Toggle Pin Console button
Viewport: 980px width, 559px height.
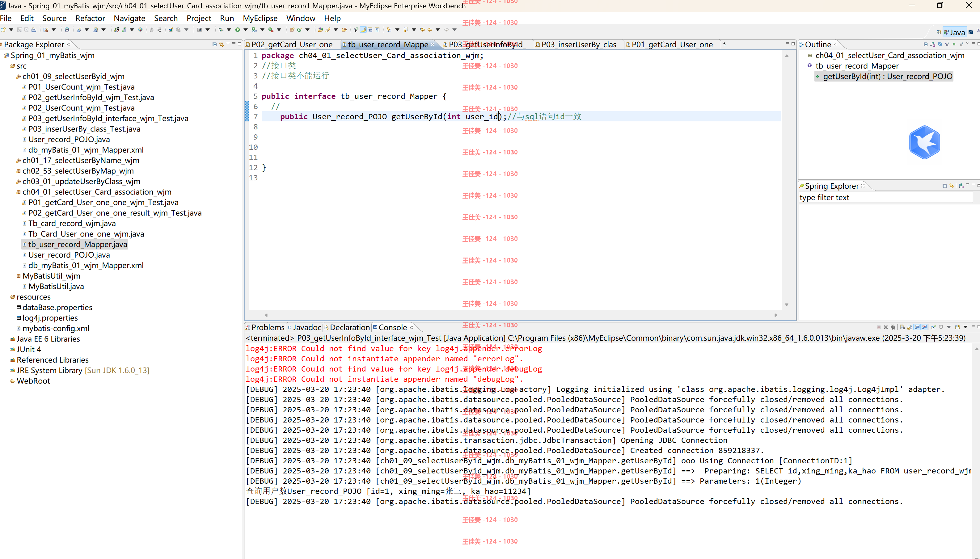point(934,327)
